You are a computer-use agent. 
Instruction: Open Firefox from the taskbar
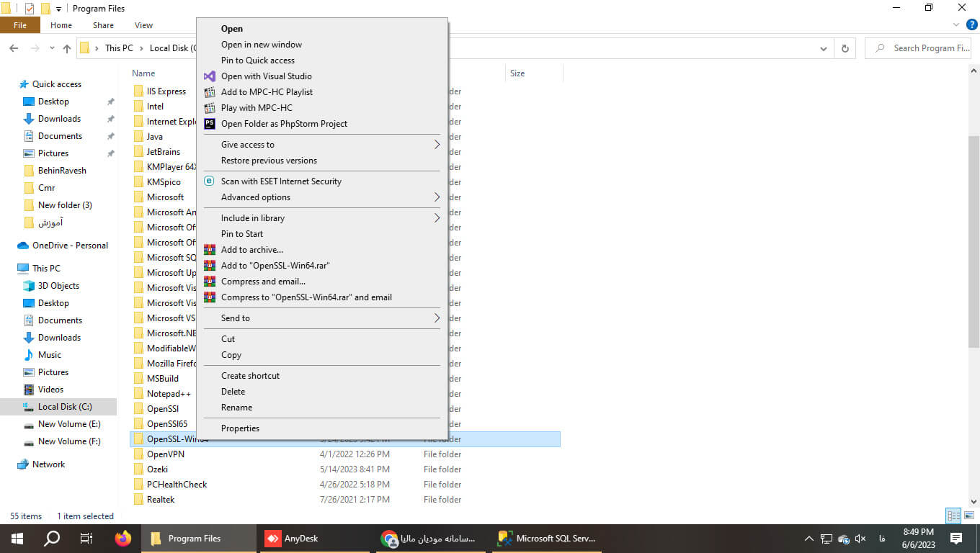[x=123, y=538]
